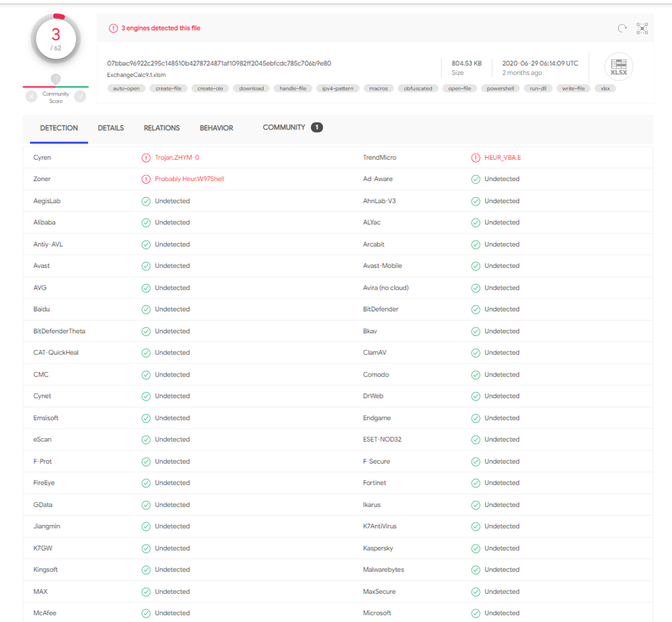Image resolution: width=672 pixels, height=622 pixels.
Task: Click the xlsx tag
Action: coord(605,88)
